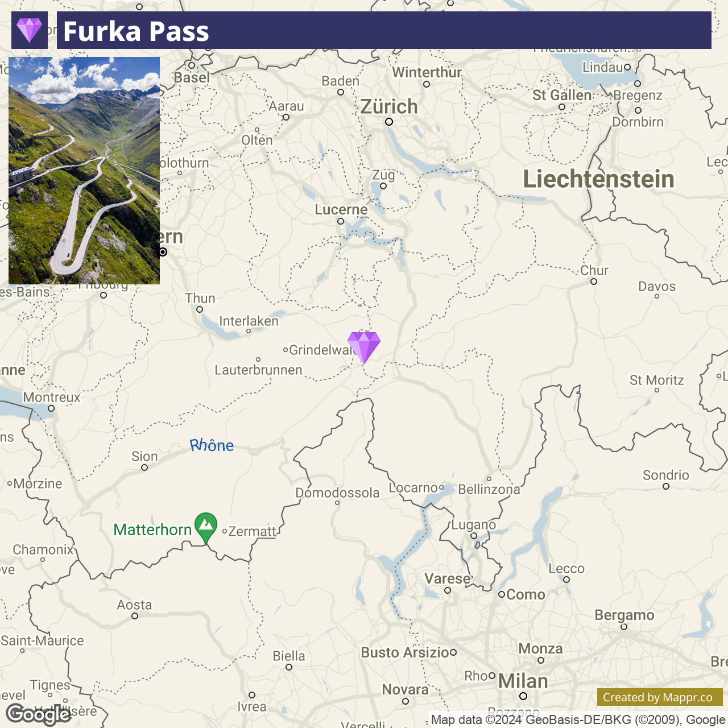Click the Bergamo city label
728x728 pixels.
[x=624, y=615]
